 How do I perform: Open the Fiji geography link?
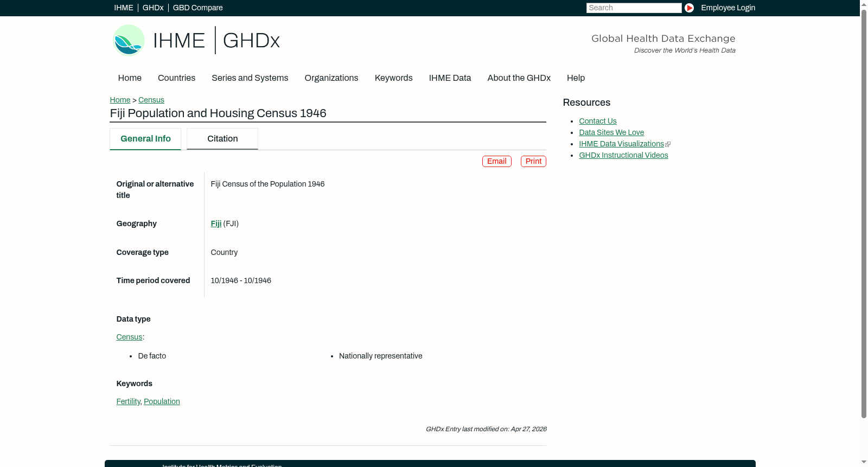coord(216,224)
